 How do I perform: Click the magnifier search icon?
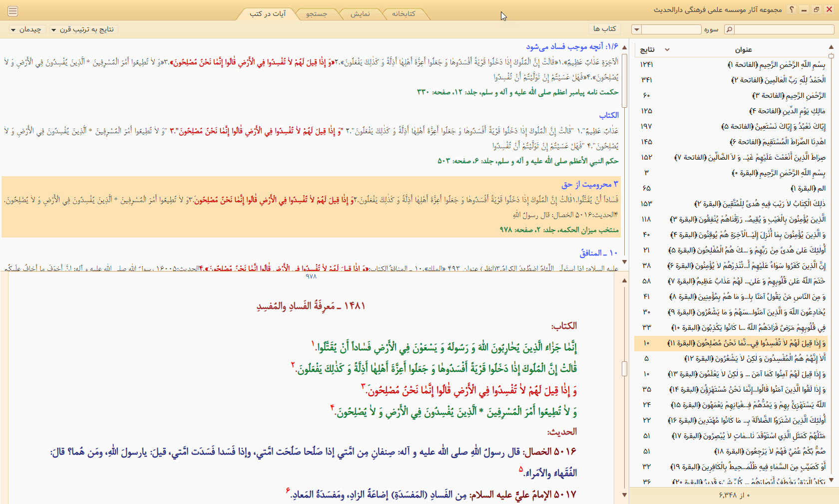click(x=729, y=29)
